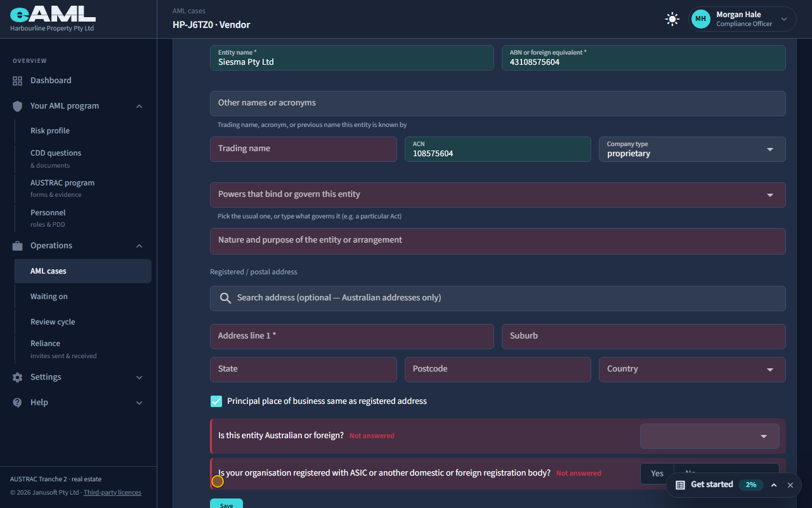Click the Operations briefcase icon

pyautogui.click(x=17, y=246)
